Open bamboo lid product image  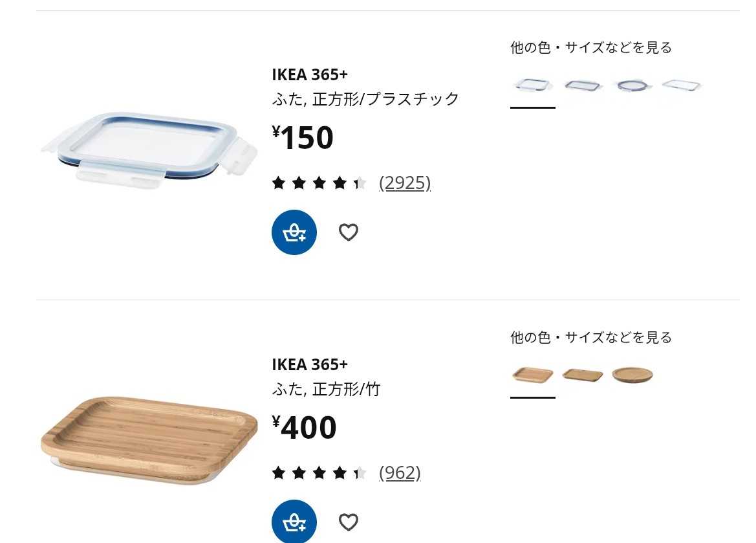click(x=149, y=441)
